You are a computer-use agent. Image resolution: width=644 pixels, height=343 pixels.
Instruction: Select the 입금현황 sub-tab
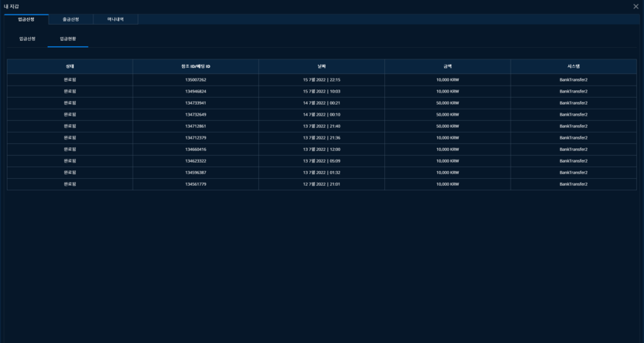tap(68, 39)
